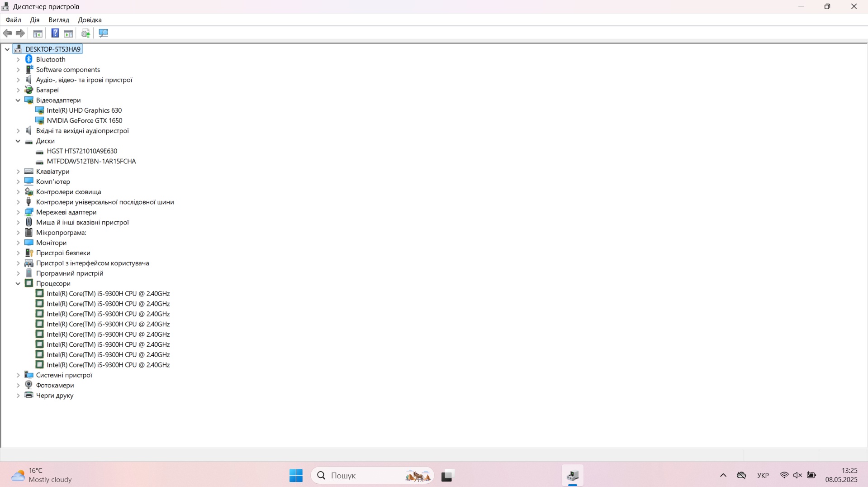Click the Батареї battery icon in the tree
The image size is (868, 487).
coord(29,90)
